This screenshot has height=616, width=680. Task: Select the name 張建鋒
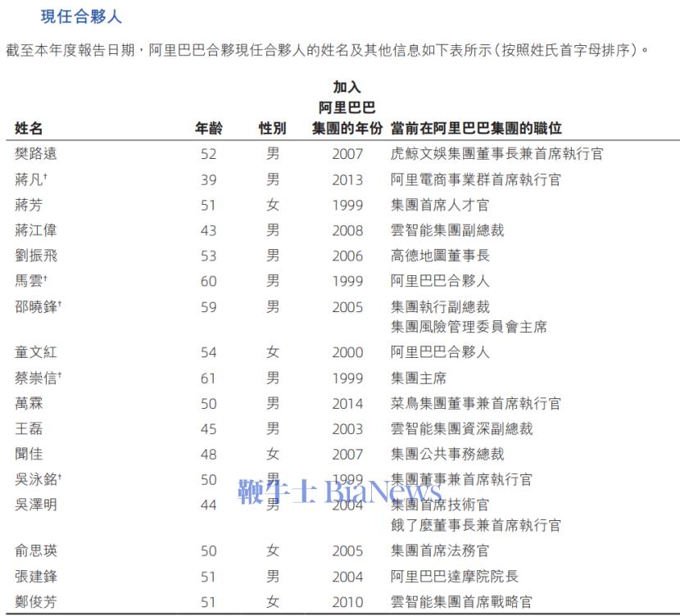35,577
